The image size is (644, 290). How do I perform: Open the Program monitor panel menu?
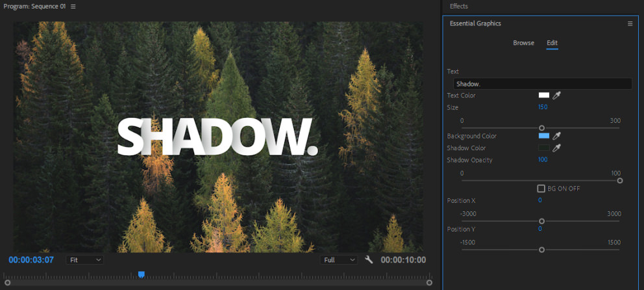[73, 7]
